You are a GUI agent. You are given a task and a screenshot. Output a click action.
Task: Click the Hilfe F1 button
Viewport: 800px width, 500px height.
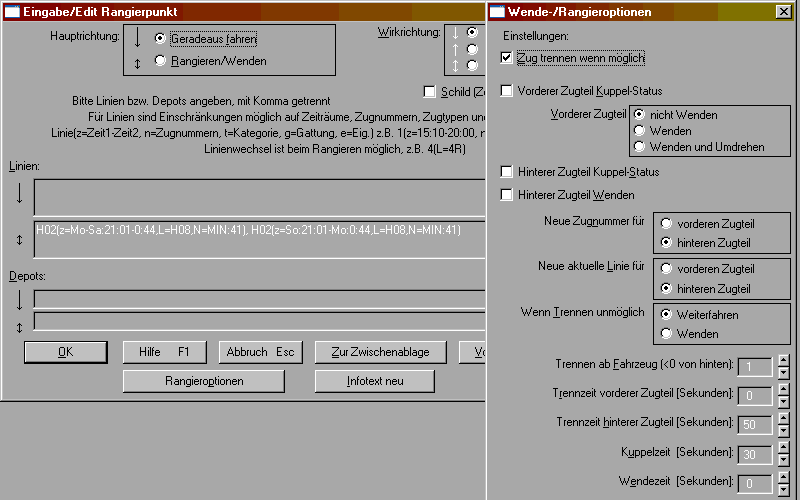[163, 352]
